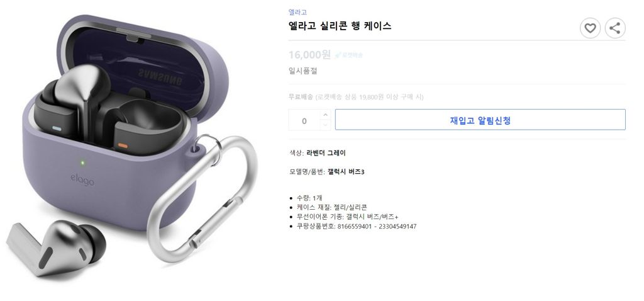
Task: Click the 무료배송 free shipping notice
Action: pos(356,97)
